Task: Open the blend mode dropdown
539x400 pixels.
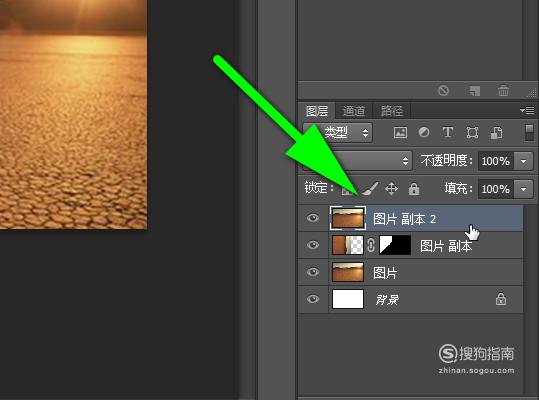Action: coord(357,160)
